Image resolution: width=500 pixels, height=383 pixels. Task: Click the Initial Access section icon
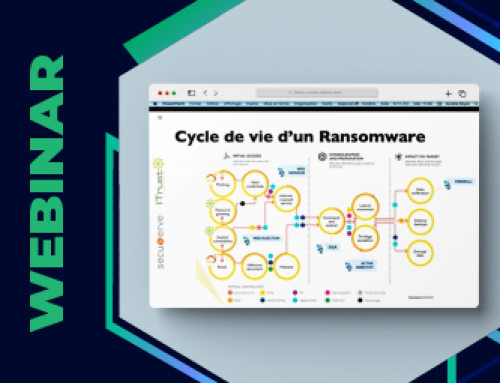(227, 156)
